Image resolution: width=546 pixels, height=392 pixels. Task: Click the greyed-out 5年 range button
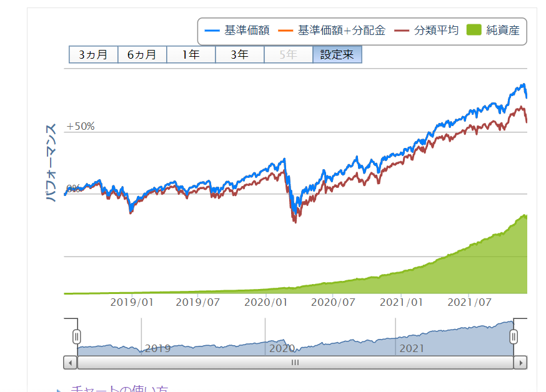288,55
